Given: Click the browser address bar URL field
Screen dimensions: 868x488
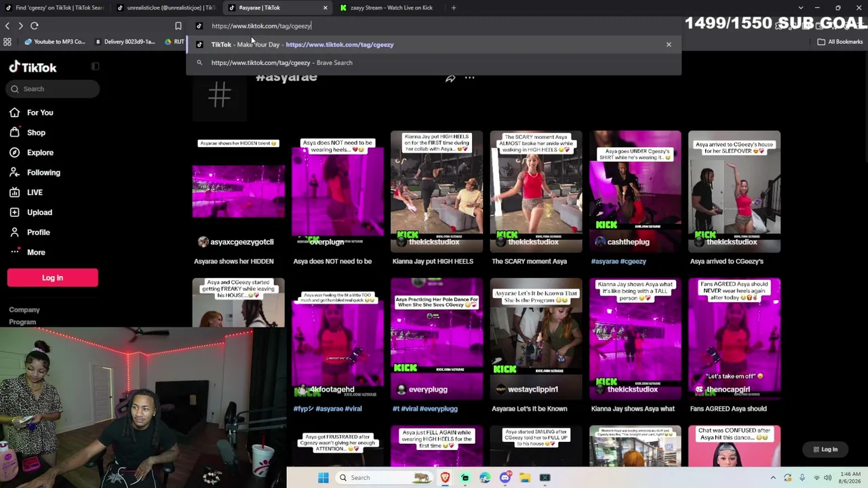Looking at the screenshot, I should (x=434, y=26).
